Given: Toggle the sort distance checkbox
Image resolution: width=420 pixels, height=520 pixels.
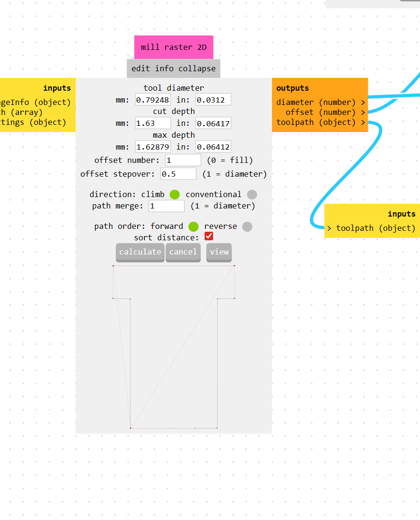Looking at the screenshot, I should 209,236.
